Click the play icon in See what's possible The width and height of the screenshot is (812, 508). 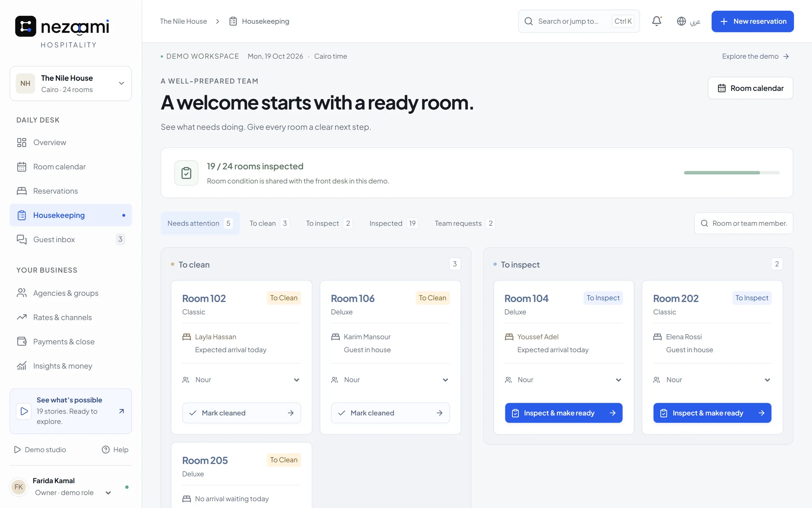[x=24, y=411]
